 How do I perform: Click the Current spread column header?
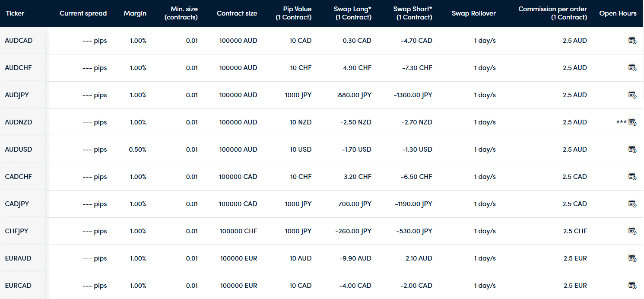(83, 13)
